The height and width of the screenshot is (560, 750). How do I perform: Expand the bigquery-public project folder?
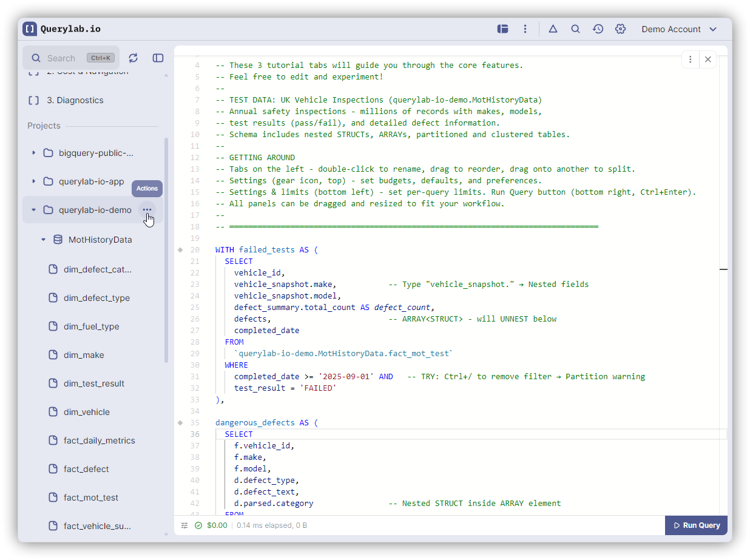[x=34, y=153]
